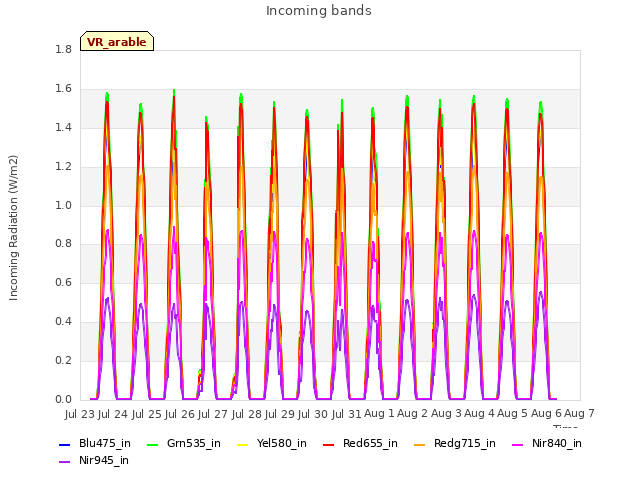Click the 1.4 y-axis tick label
This screenshot has width=640, height=480.
tap(63, 127)
